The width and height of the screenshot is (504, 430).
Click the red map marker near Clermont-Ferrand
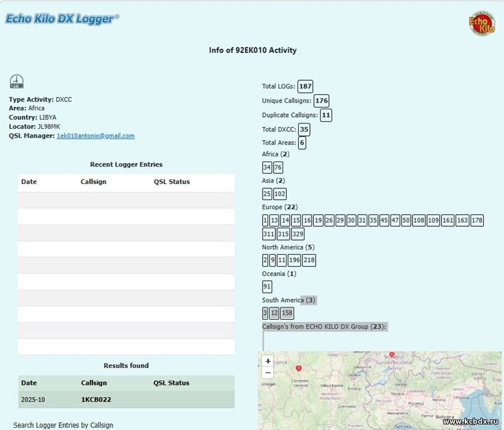(x=299, y=368)
